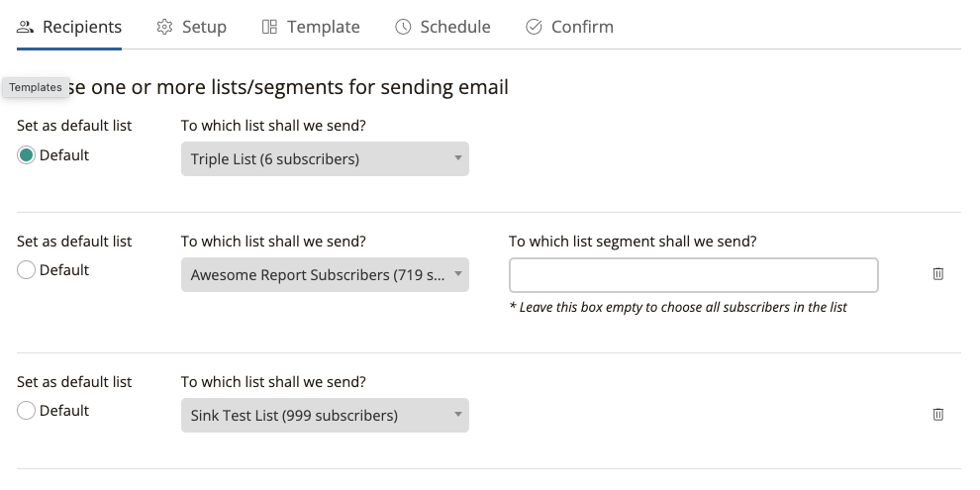This screenshot has width=980, height=490.
Task: Open the Awesome Report Subscribers dropdown
Action: (x=325, y=274)
